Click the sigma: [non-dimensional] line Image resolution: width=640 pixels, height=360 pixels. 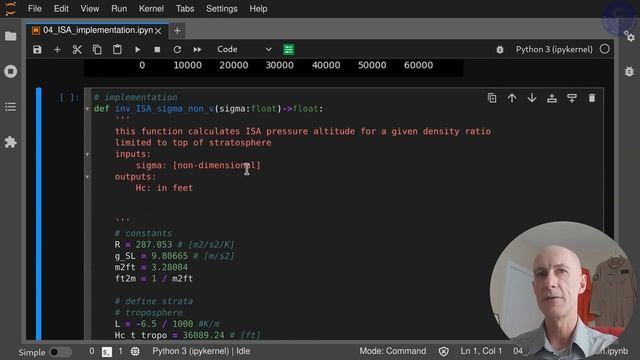[x=198, y=165]
